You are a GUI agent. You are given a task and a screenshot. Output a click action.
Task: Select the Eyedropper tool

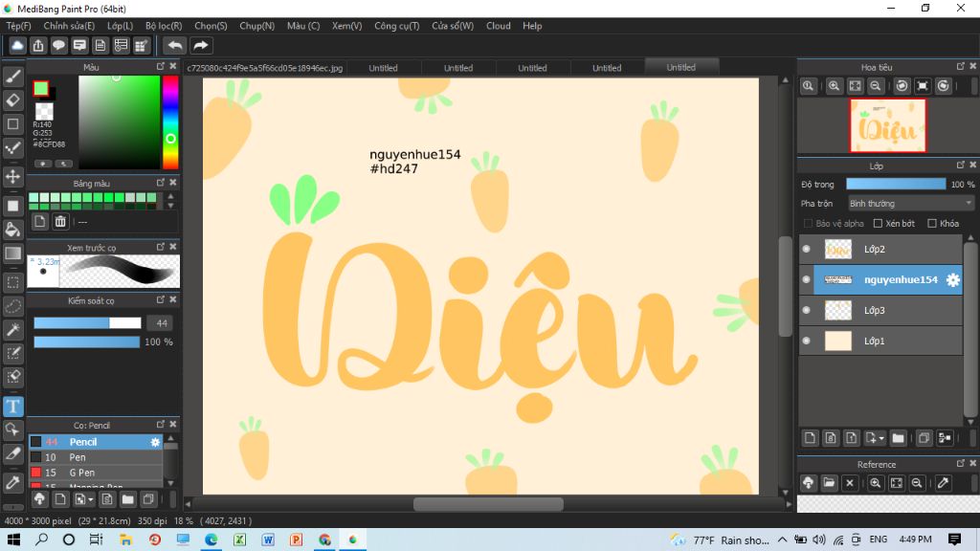(13, 482)
